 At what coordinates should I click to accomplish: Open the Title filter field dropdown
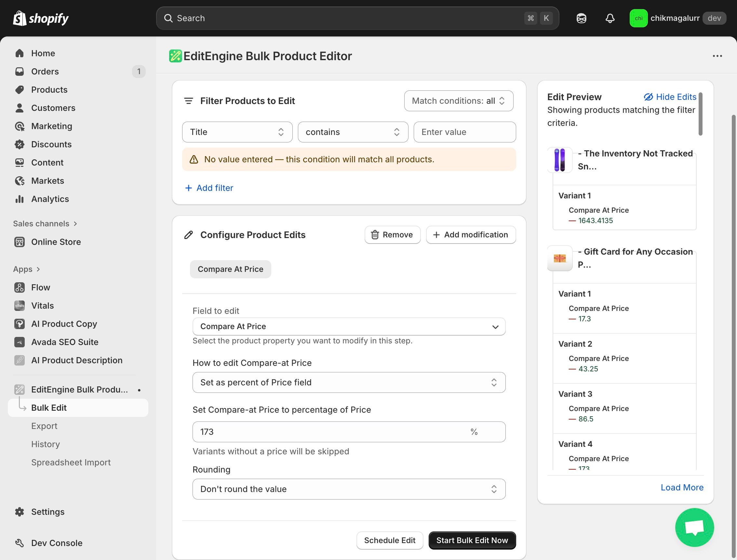[237, 132]
